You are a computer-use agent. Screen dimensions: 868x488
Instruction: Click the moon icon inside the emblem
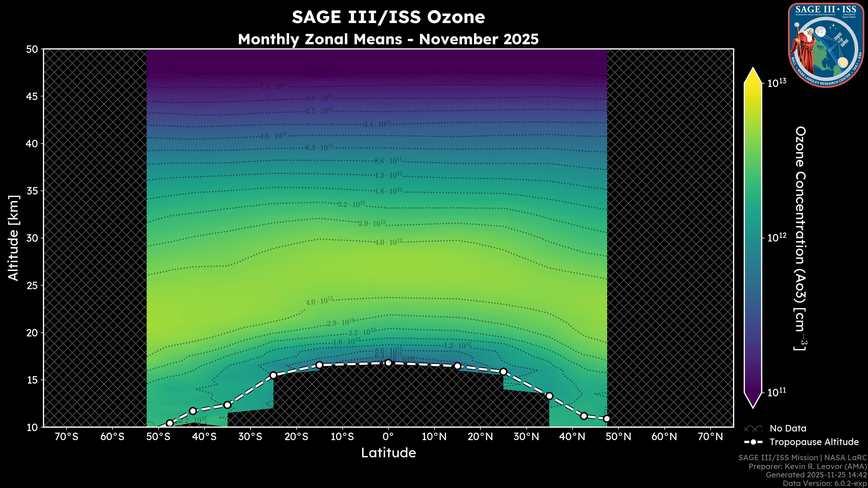[821, 31]
